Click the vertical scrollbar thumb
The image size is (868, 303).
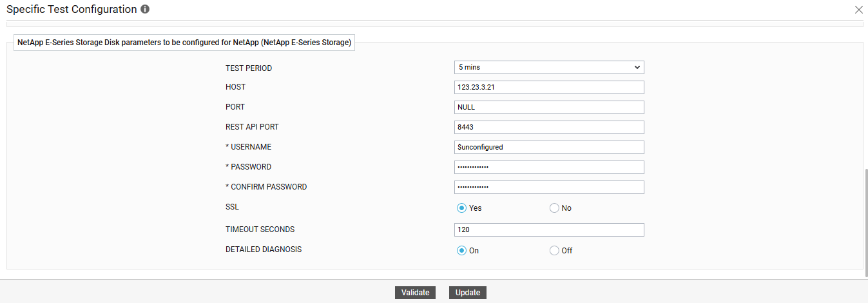point(865,222)
